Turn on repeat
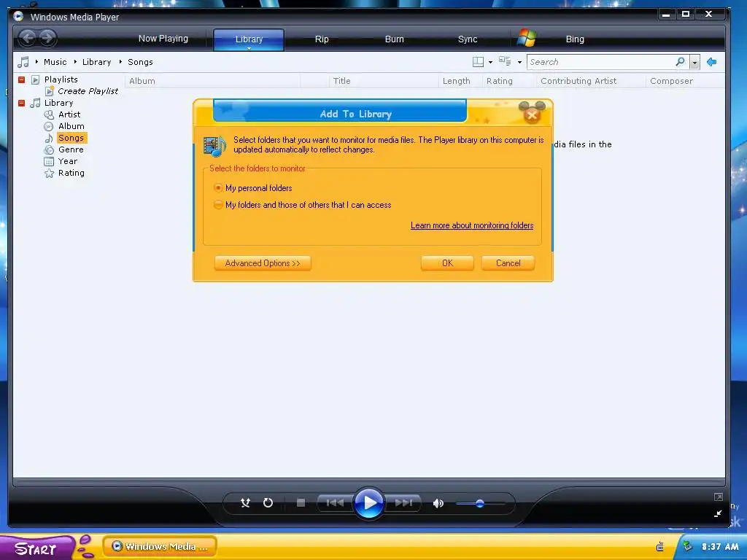 (268, 503)
